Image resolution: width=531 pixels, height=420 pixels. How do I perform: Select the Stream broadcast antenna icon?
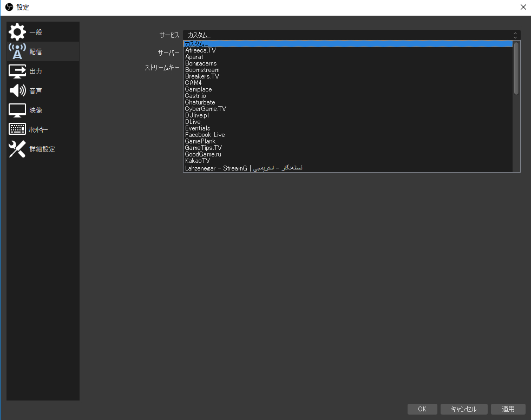coord(17,52)
